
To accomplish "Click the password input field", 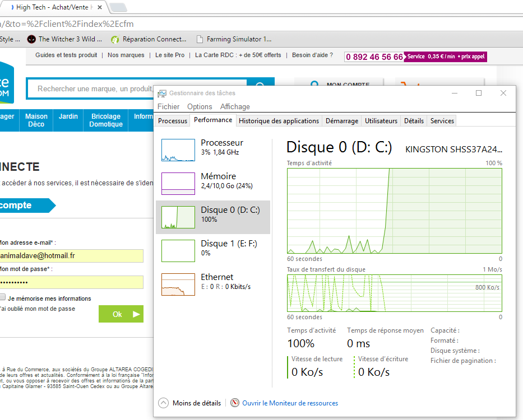I will [71, 282].
